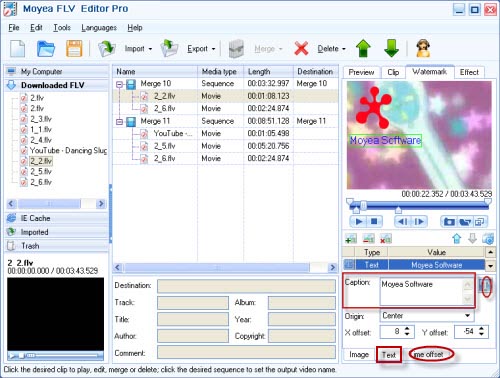This screenshot has height=378, width=500.
Task: Collapse the Merge 10 sequence node
Action: pyautogui.click(x=119, y=84)
